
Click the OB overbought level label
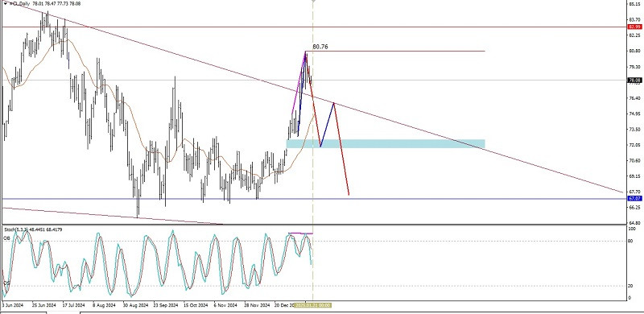[7, 238]
